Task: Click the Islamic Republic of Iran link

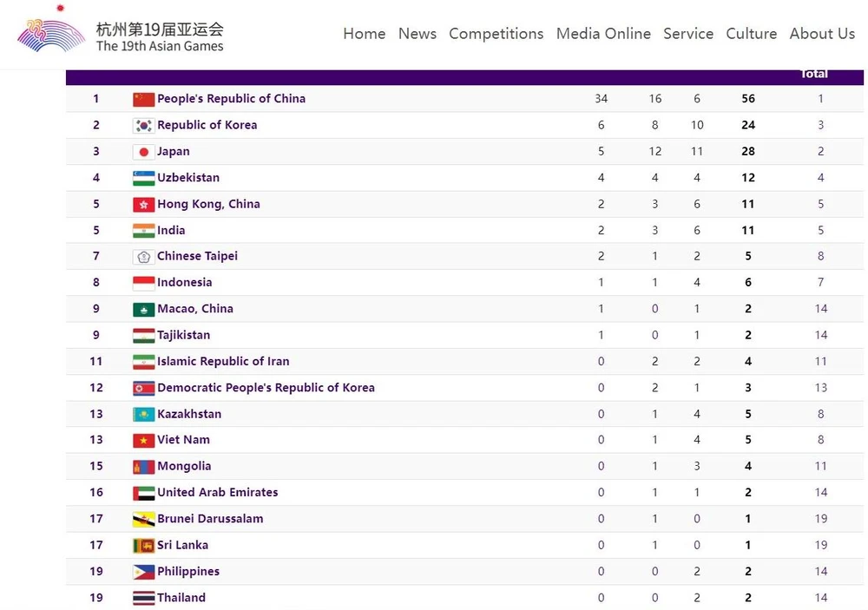Action: tap(223, 361)
